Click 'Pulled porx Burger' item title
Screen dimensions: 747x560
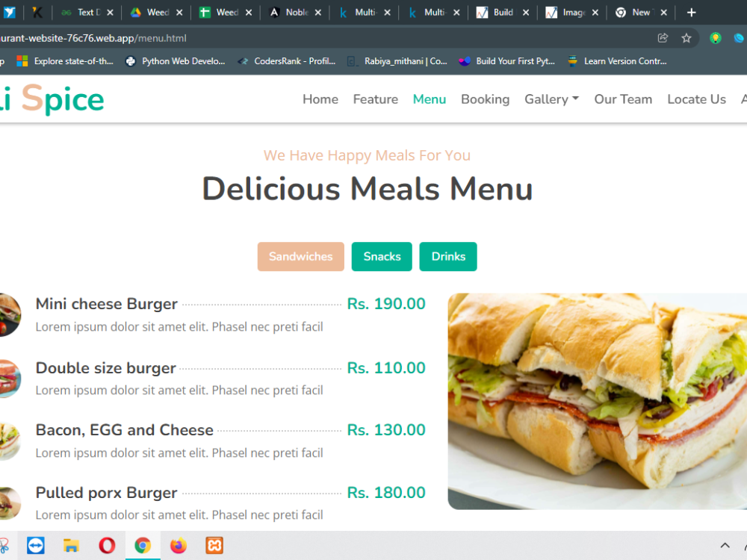[x=106, y=492]
